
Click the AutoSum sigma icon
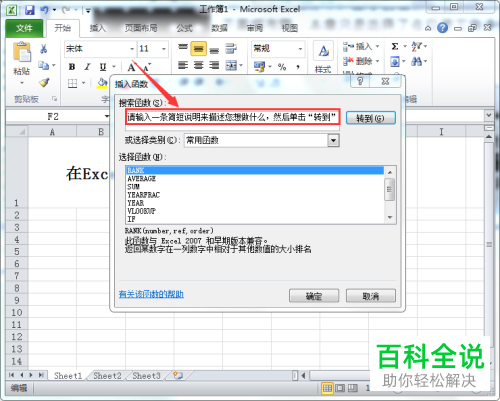pyautogui.click(x=395, y=46)
